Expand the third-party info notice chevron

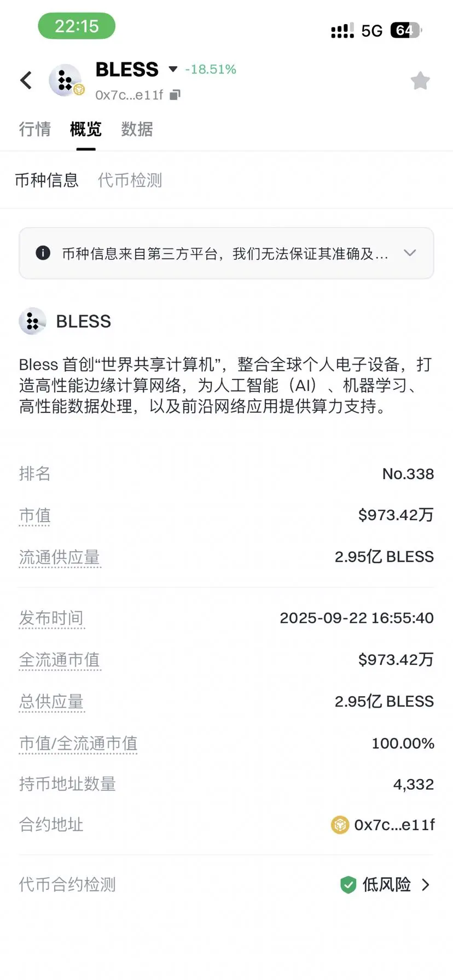(410, 253)
